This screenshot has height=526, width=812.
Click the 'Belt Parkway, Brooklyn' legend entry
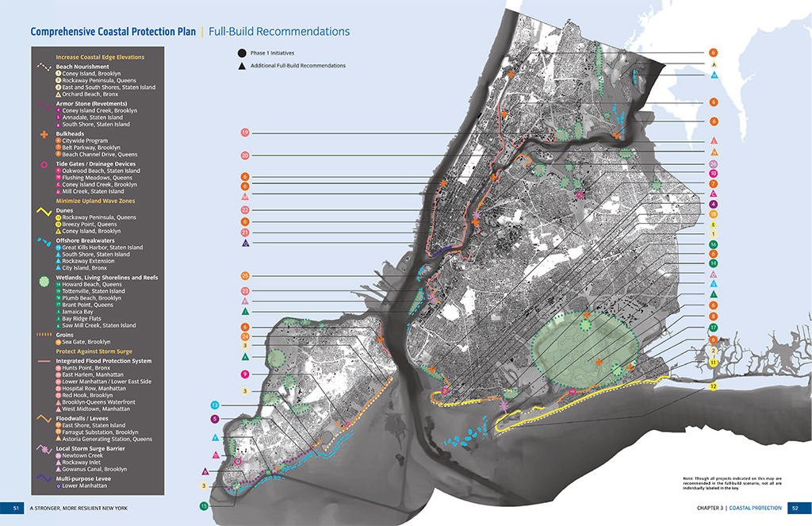click(91, 148)
